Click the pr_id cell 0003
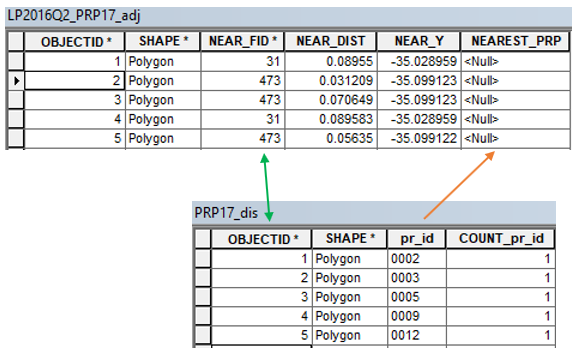Viewport: 581px width, 360px height. pyautogui.click(x=417, y=278)
